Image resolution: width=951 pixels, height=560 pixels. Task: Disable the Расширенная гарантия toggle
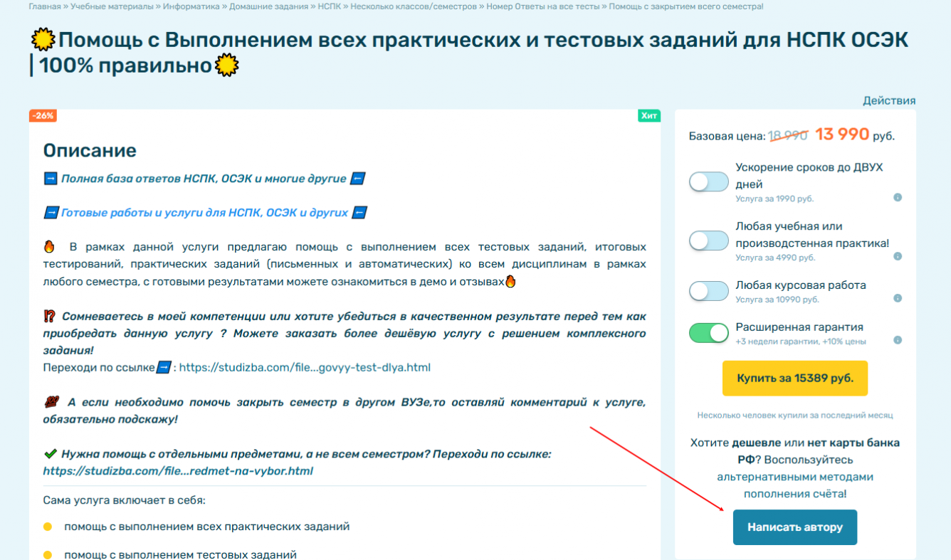click(709, 333)
